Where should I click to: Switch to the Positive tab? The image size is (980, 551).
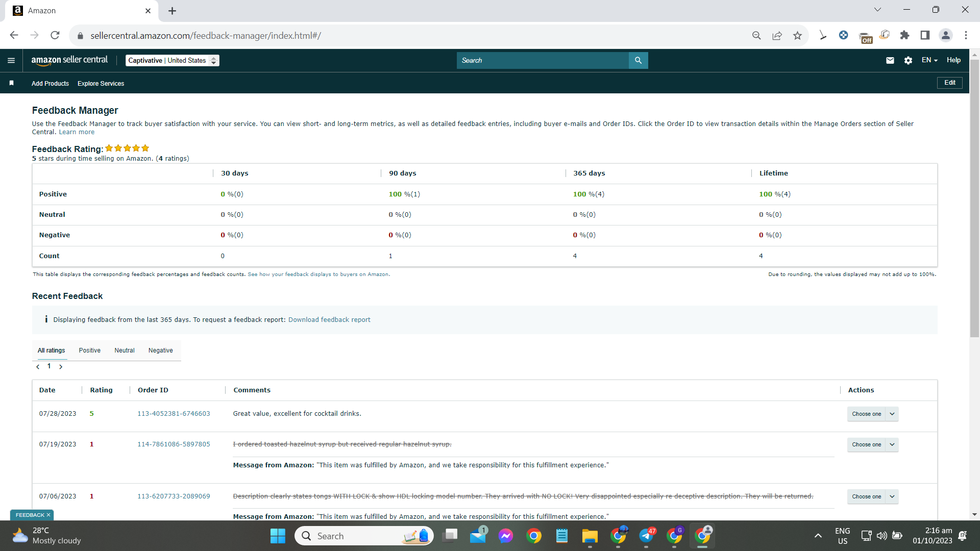(x=89, y=350)
